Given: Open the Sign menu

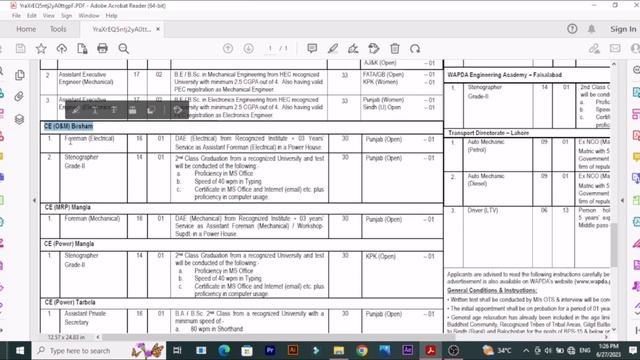Looking at the screenshot, I should click(67, 16).
